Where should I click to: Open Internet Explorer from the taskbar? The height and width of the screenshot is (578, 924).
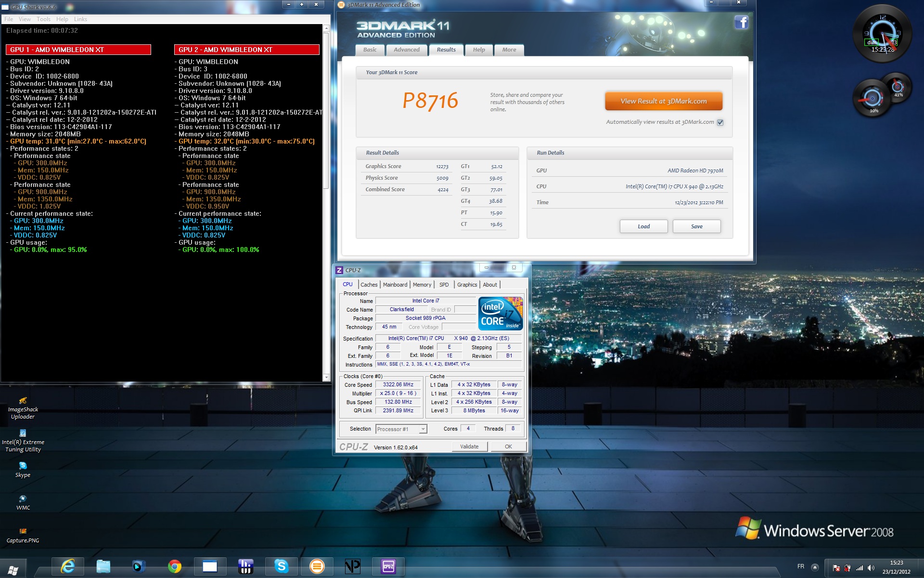(68, 566)
